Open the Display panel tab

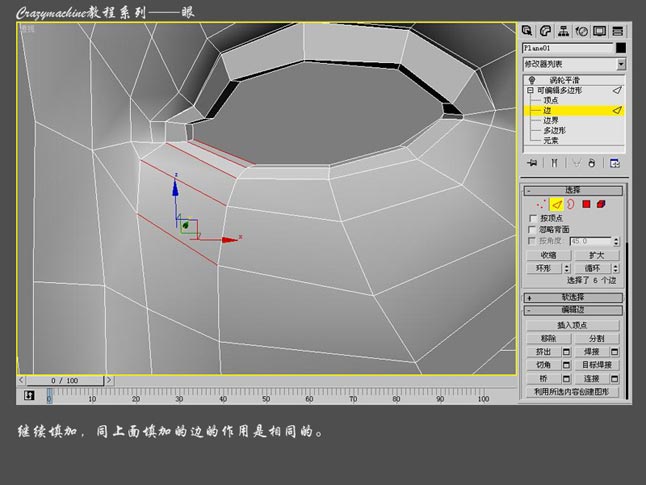(599, 31)
